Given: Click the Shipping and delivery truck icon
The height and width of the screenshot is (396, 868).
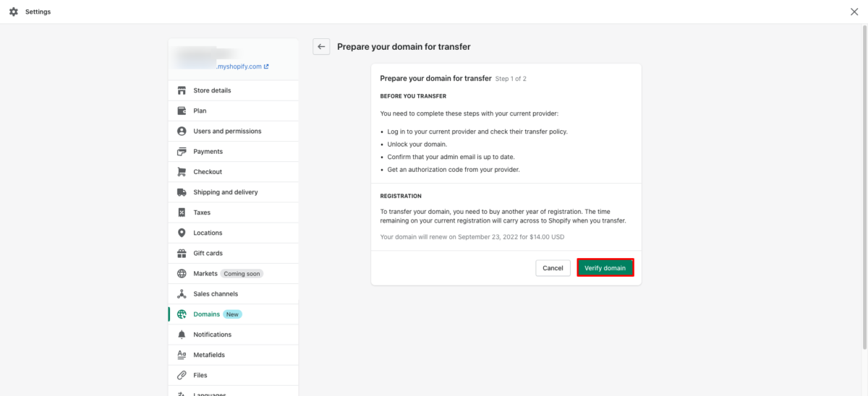Looking at the screenshot, I should 182,192.
